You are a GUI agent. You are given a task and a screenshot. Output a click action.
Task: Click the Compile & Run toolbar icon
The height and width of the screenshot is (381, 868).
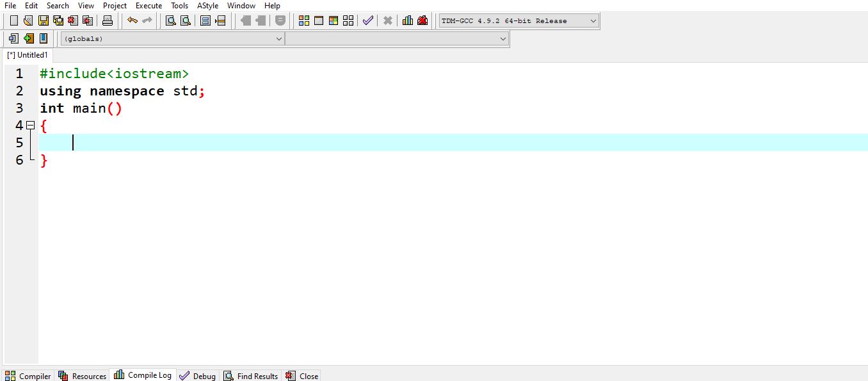(334, 20)
